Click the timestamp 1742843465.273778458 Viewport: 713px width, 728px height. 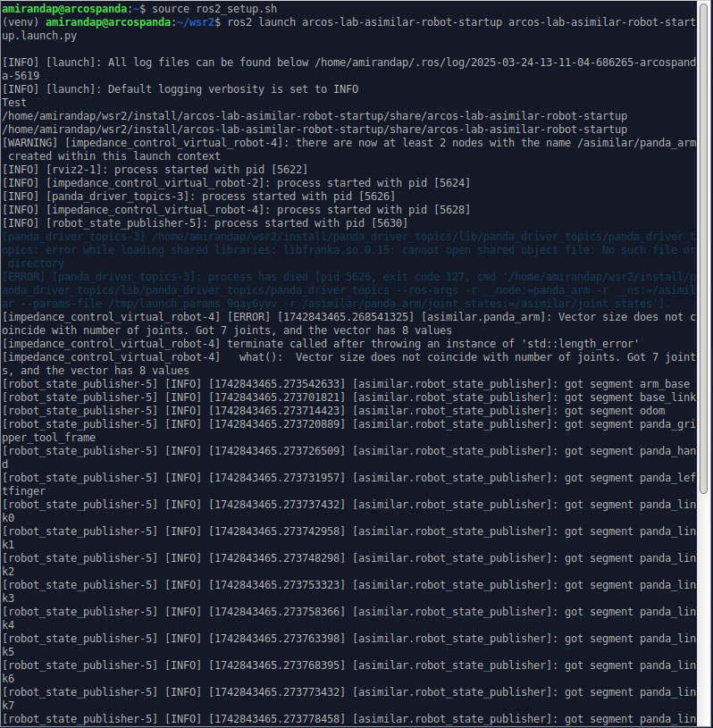[x=276, y=719]
